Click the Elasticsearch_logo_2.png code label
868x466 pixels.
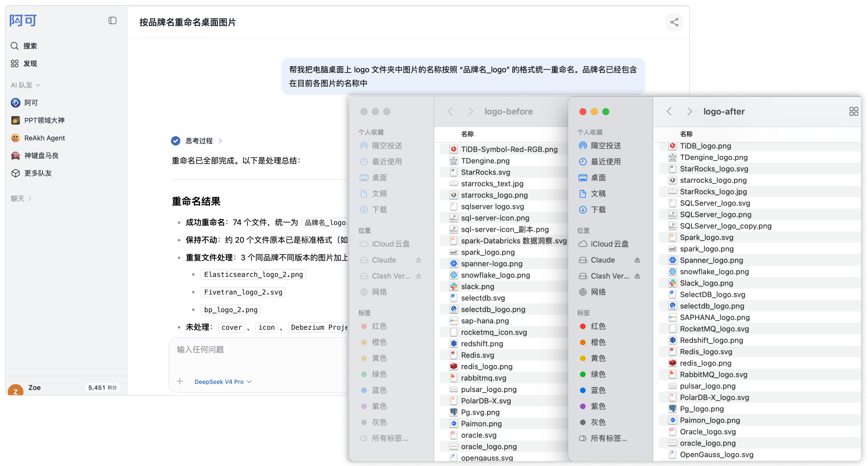click(x=253, y=275)
